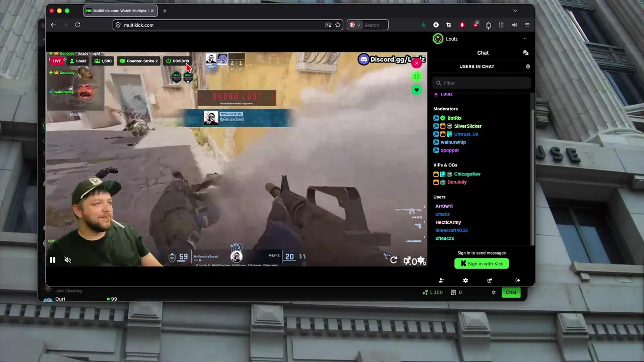
Task: Click the Sign in with Kick button
Action: coord(481,263)
